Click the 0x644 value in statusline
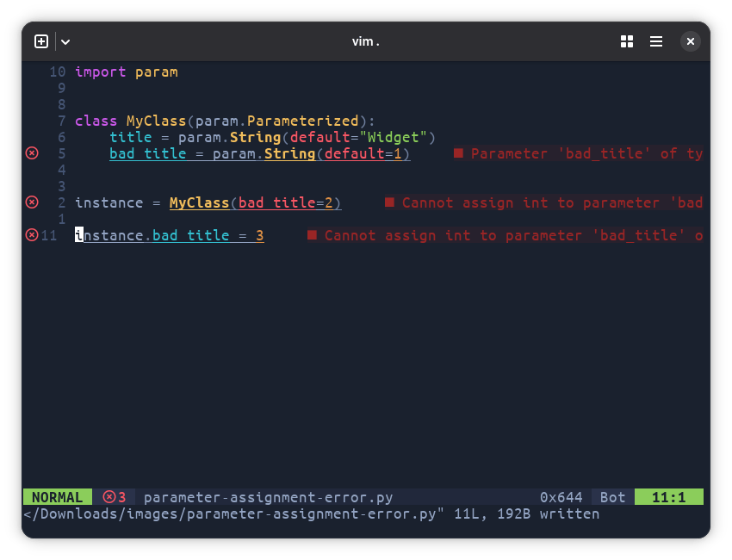Screen dimensions: 732x560 tap(561, 497)
